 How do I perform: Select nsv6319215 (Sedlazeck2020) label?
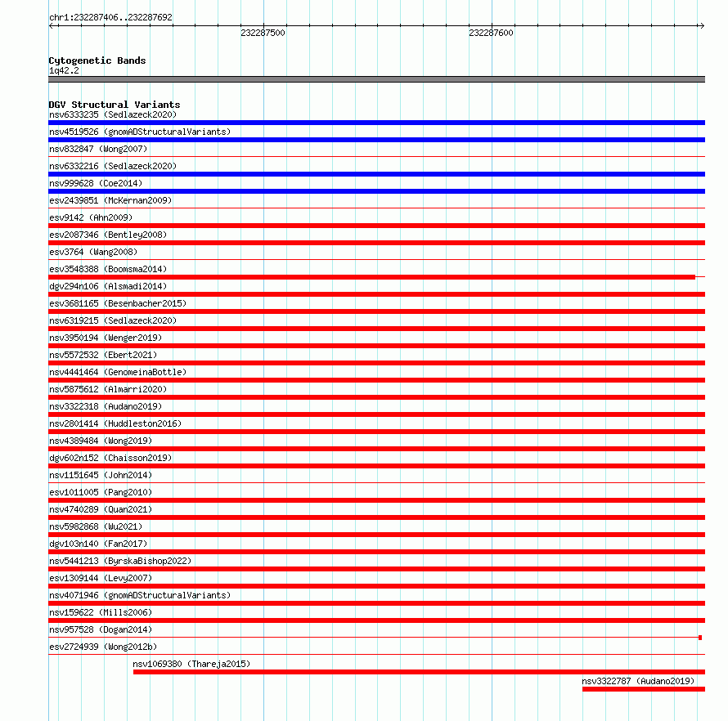[x=113, y=320]
